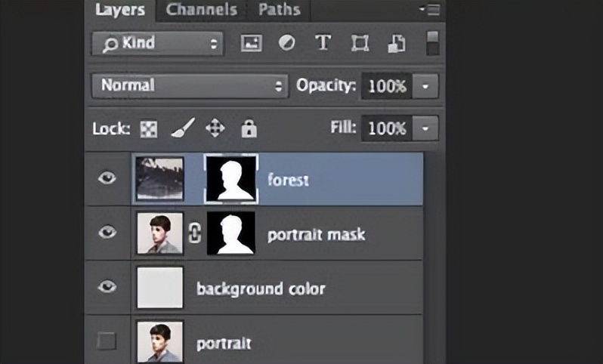Filter for shape layers icon
603x364 pixels.
(359, 43)
